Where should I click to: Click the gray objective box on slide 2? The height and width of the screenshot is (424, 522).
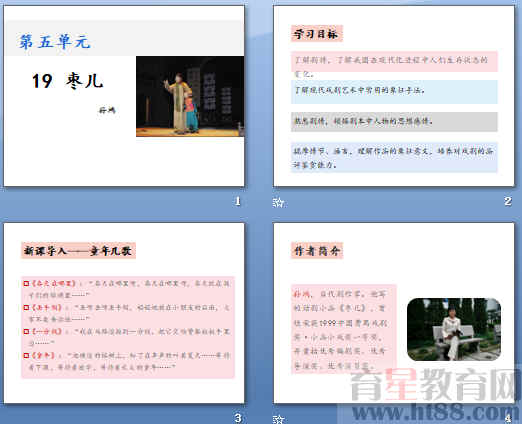394,122
